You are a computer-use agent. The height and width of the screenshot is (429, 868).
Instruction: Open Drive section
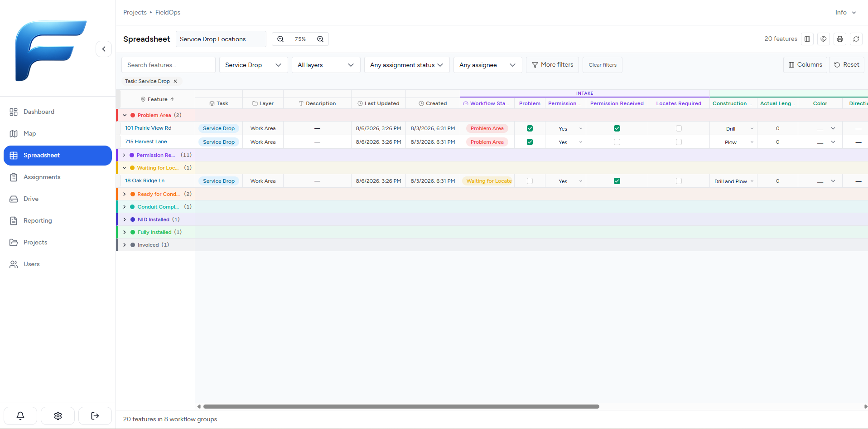click(x=58, y=199)
